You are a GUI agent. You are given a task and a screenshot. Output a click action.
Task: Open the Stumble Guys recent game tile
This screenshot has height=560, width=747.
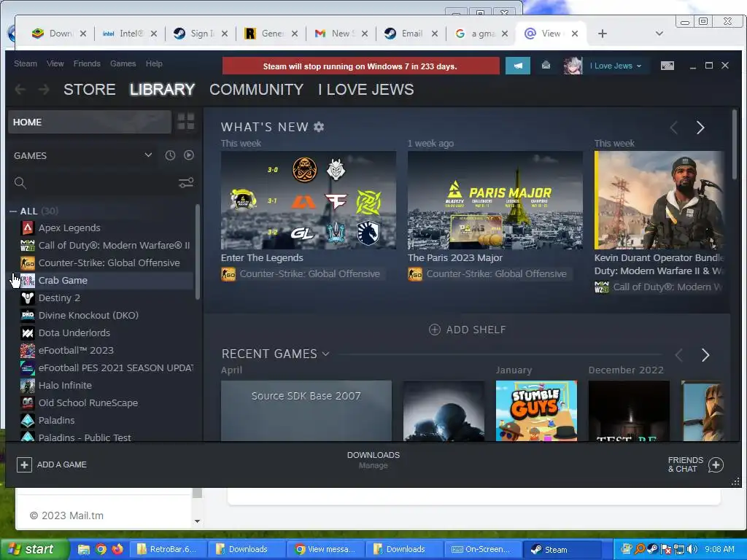tap(536, 411)
